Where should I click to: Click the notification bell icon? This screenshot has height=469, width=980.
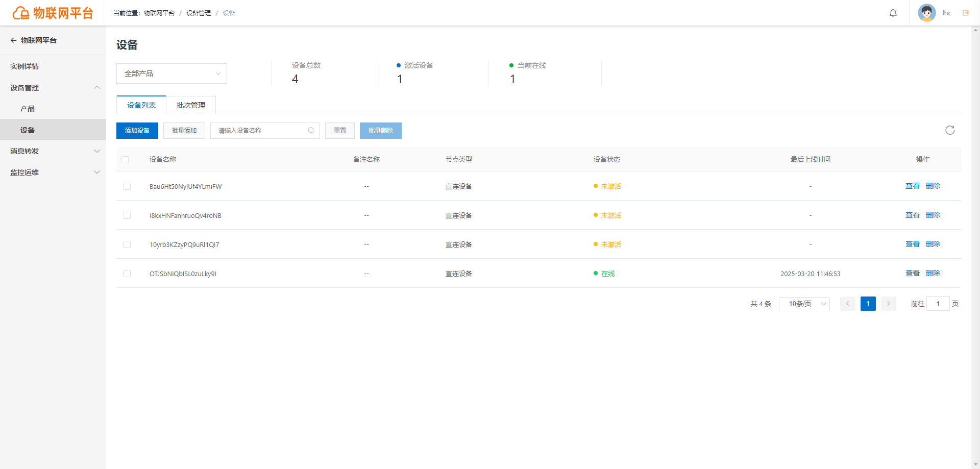[893, 13]
